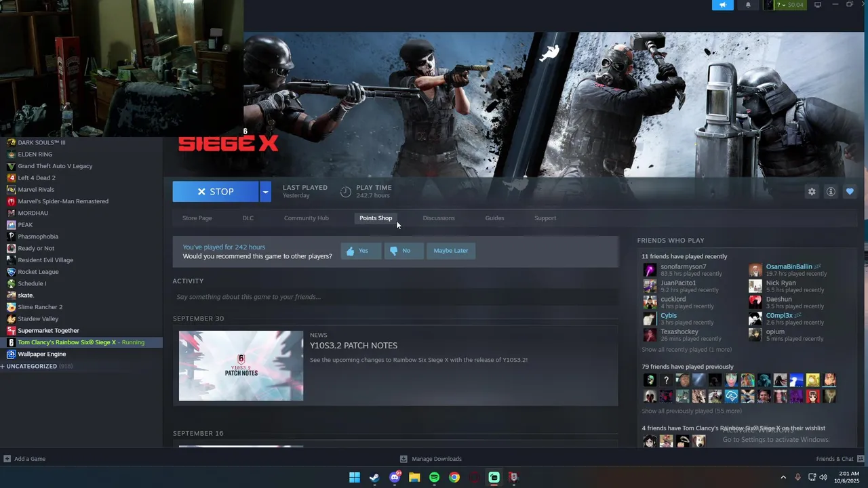Open Y10S3.2 PATCH NOTES headline
Screen dimensions: 868x488
click(353, 346)
